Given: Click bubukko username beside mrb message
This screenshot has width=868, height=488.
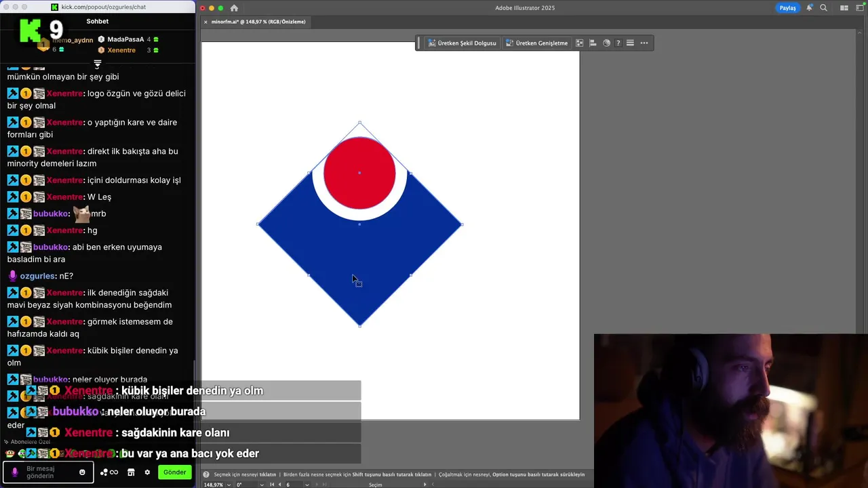Looking at the screenshot, I should 51,213.
